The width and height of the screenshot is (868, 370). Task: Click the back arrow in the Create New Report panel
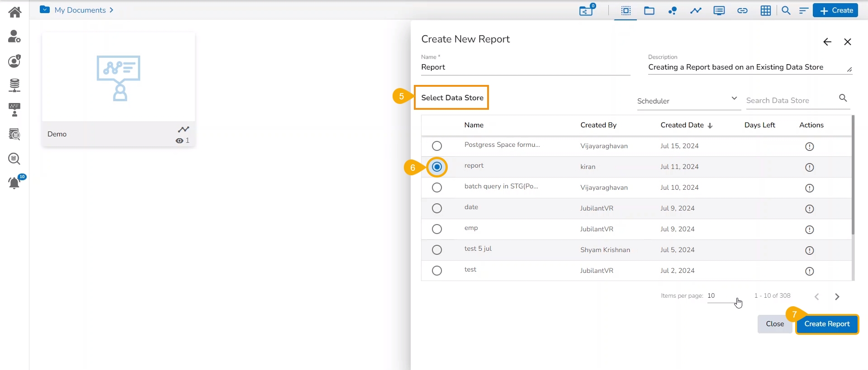click(827, 42)
